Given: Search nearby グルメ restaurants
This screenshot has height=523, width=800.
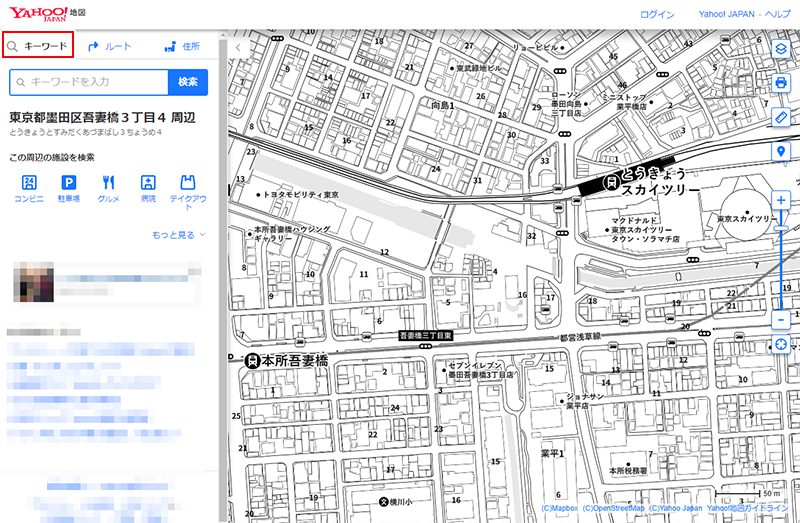Looking at the screenshot, I should [108, 188].
